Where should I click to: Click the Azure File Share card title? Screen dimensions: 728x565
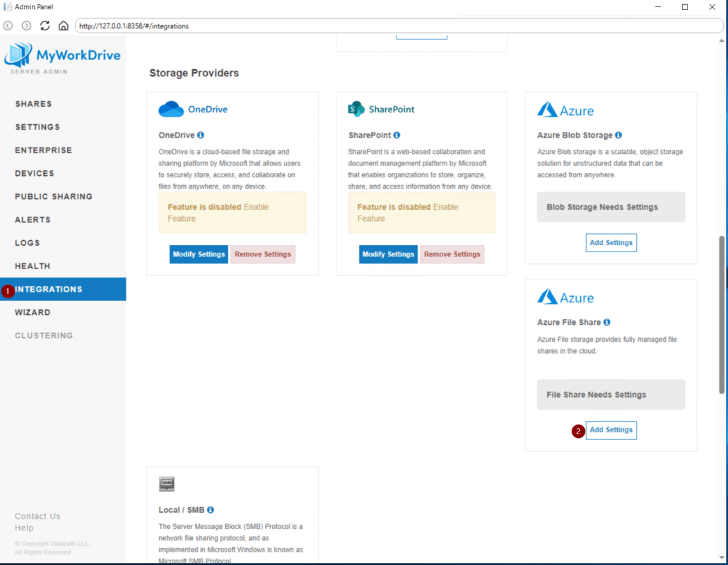[569, 322]
